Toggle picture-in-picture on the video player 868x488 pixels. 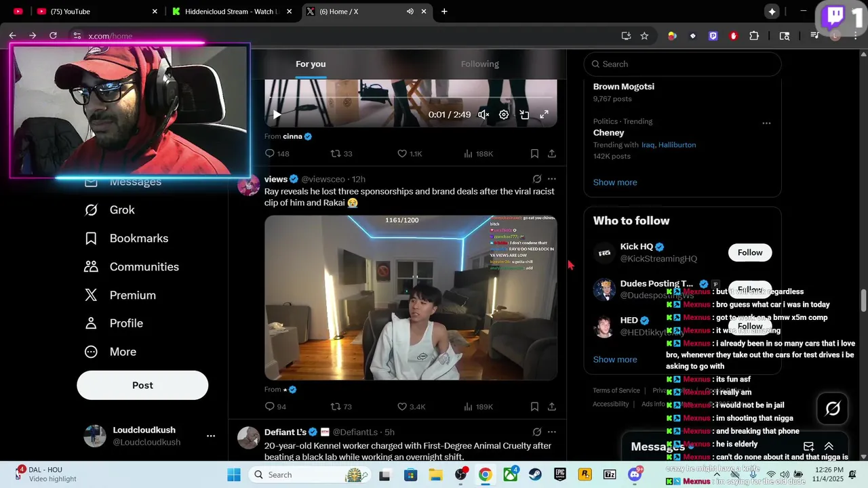[x=524, y=115]
